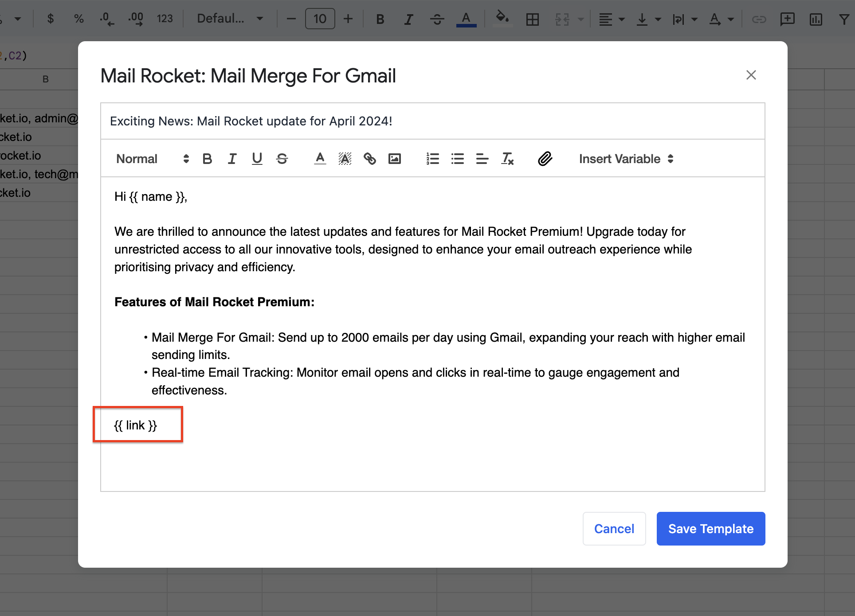Close the Mail Rocket dialog
The height and width of the screenshot is (616, 855).
coord(751,75)
